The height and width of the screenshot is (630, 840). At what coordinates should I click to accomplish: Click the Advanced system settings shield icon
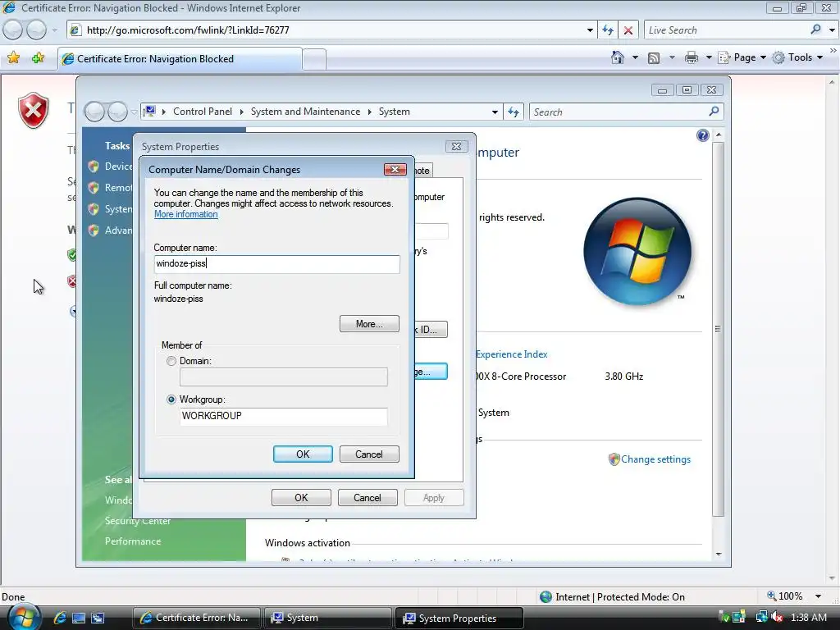[94, 230]
